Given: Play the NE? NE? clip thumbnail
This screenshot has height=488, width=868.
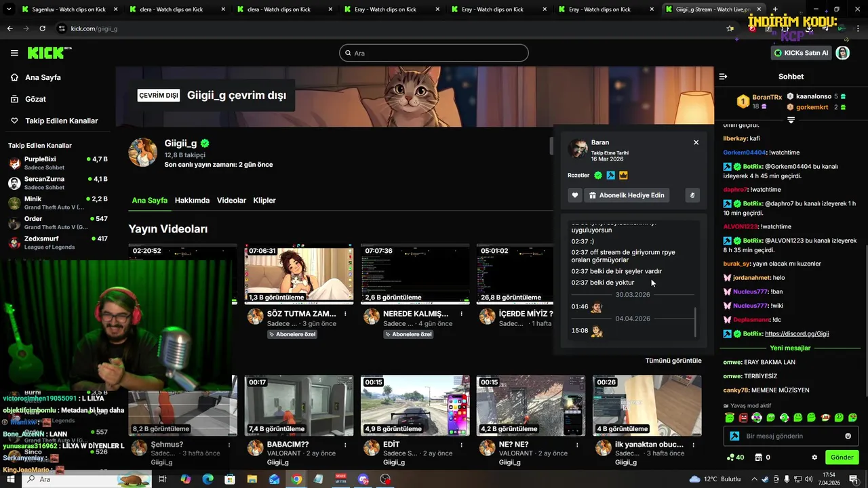Looking at the screenshot, I should click(531, 405).
